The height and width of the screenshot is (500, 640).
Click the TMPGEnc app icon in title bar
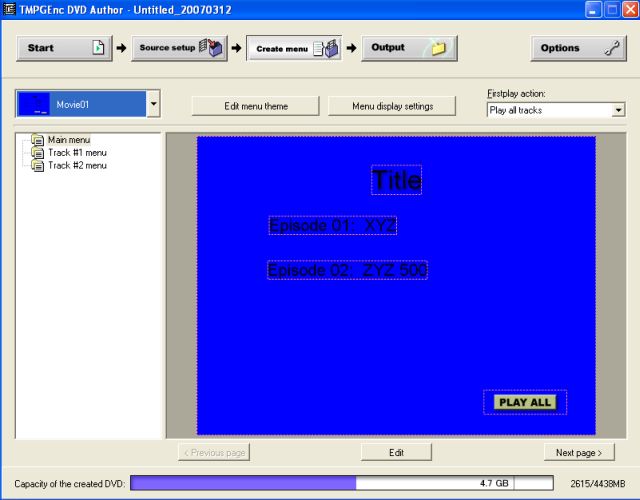point(9,9)
